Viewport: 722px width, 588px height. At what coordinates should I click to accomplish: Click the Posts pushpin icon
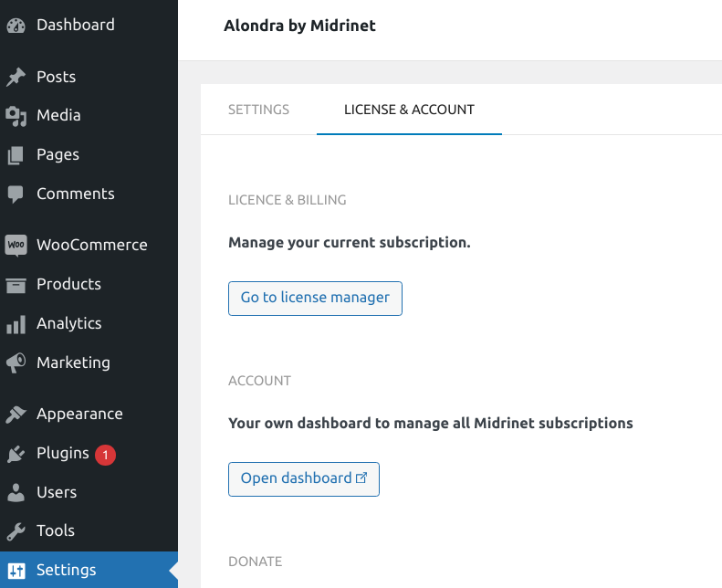[x=16, y=77]
